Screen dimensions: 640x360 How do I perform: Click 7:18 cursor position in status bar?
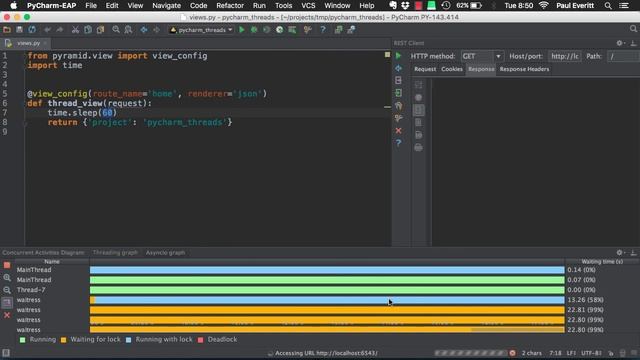click(x=555, y=353)
